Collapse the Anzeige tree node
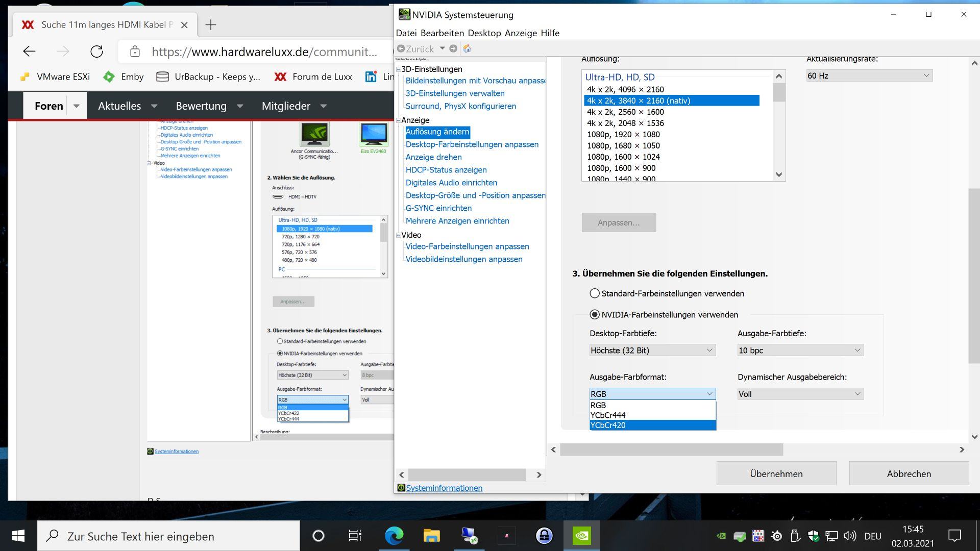The height and width of the screenshot is (551, 980). (399, 120)
